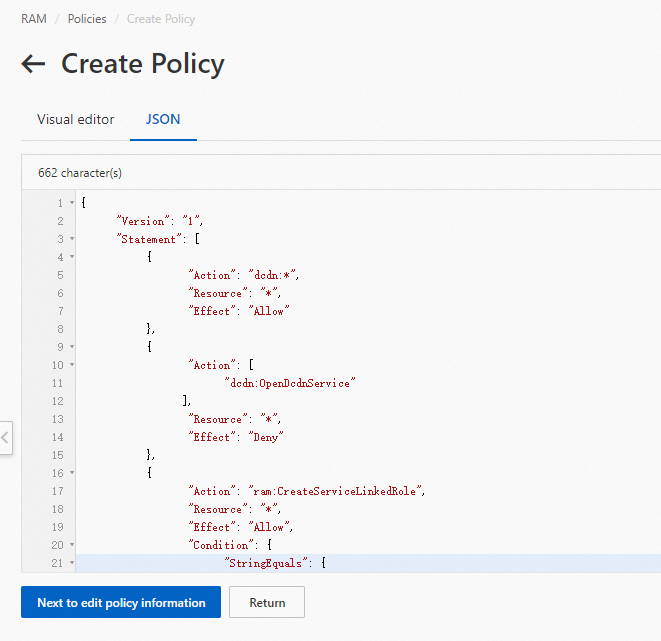The width and height of the screenshot is (661, 641).
Task: Click the Return button
Action: click(x=267, y=602)
